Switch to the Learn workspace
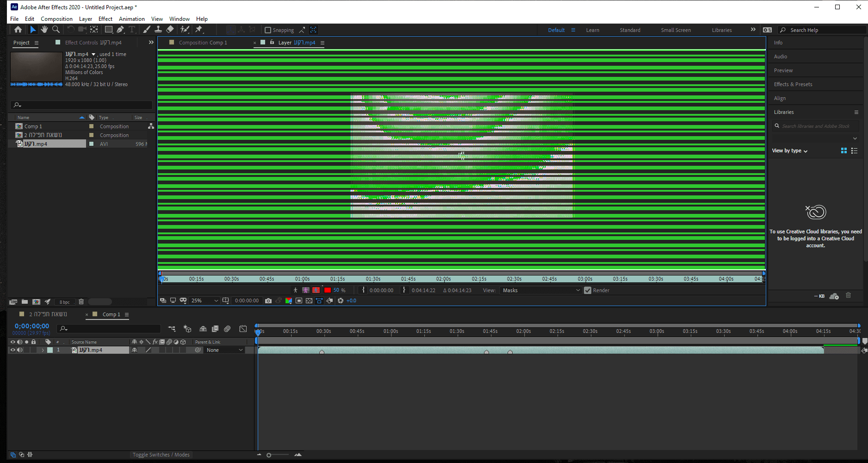 point(592,30)
